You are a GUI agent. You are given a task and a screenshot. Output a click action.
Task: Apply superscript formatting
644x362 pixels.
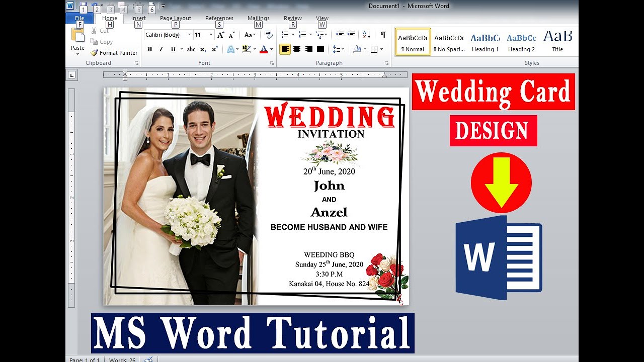point(215,49)
